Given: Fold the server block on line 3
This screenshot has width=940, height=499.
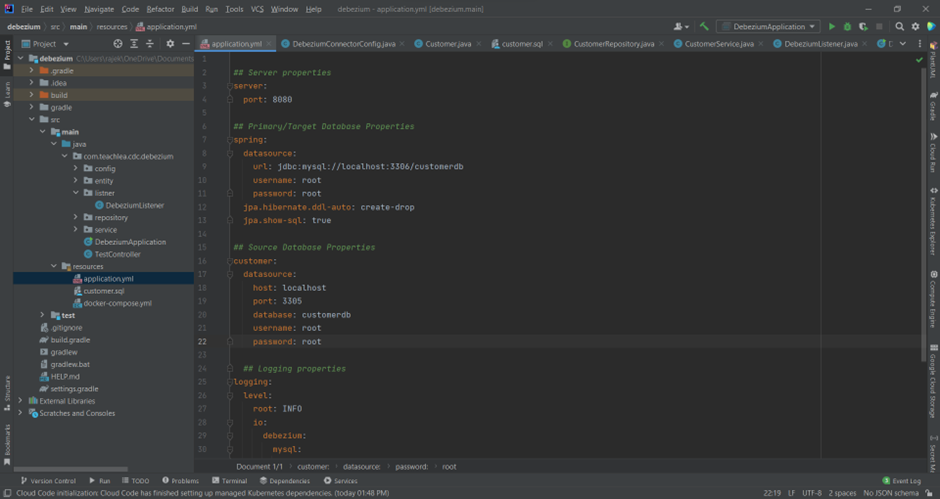Looking at the screenshot, I should pos(230,86).
